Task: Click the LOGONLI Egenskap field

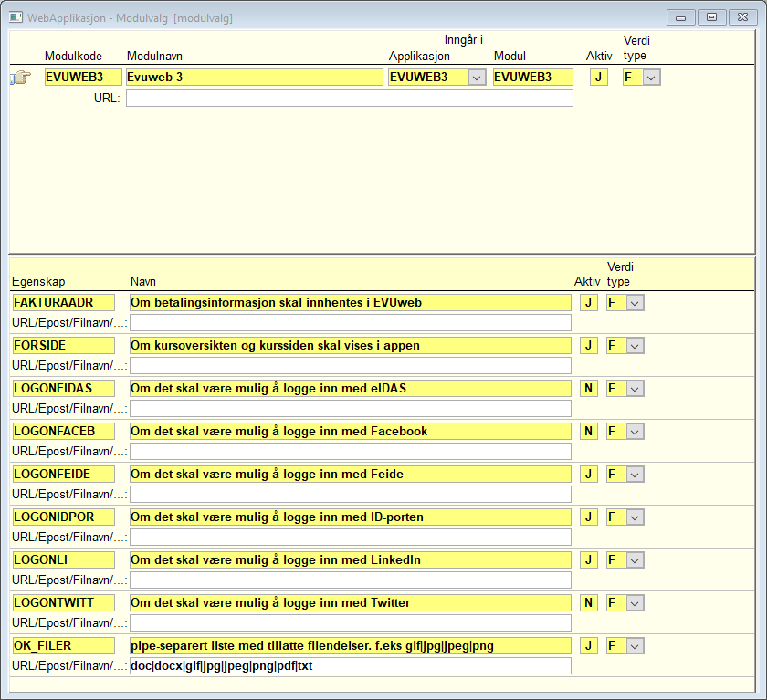Action: (64, 560)
